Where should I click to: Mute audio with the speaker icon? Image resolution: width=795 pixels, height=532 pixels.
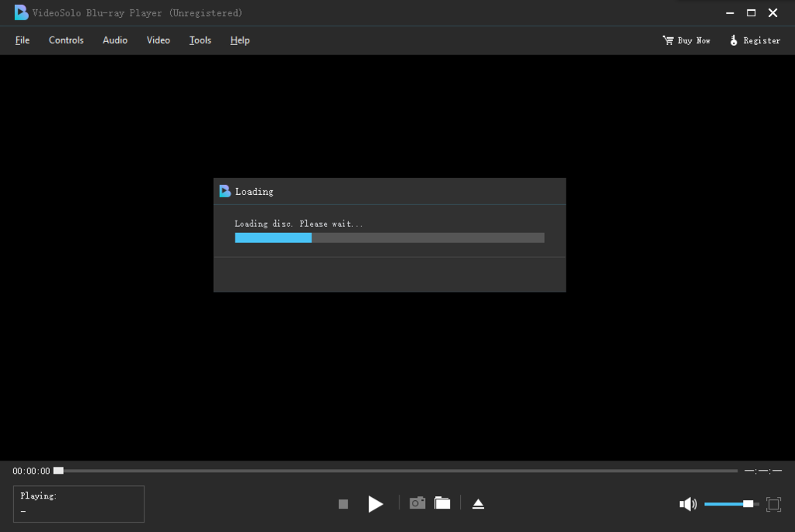click(688, 503)
